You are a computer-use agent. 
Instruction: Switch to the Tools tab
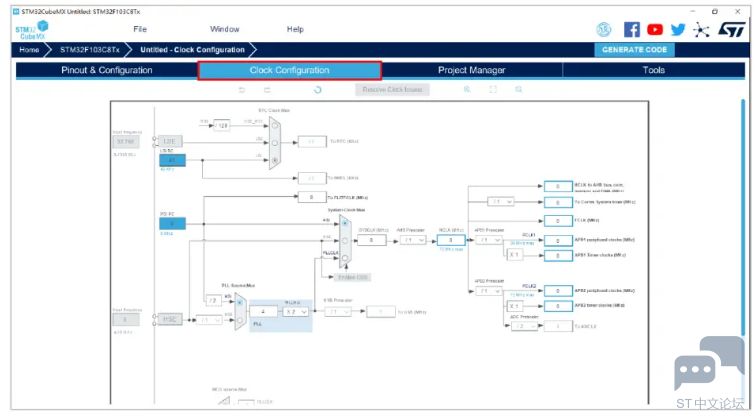(x=654, y=70)
